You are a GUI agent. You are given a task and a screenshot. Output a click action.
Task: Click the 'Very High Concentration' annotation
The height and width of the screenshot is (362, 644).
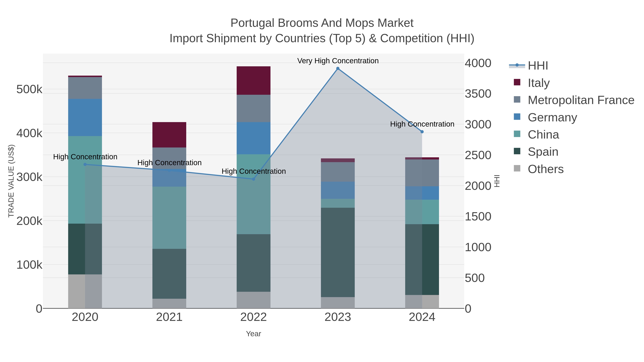338,61
